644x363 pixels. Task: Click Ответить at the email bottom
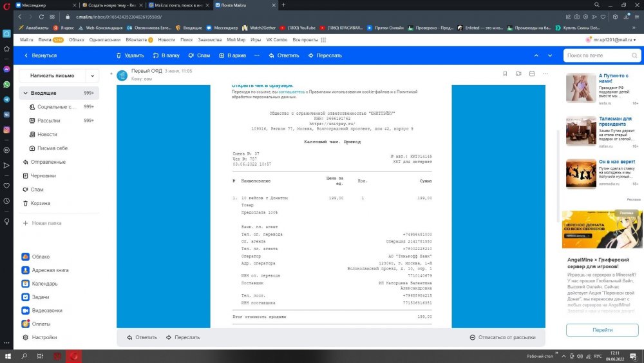click(x=142, y=337)
